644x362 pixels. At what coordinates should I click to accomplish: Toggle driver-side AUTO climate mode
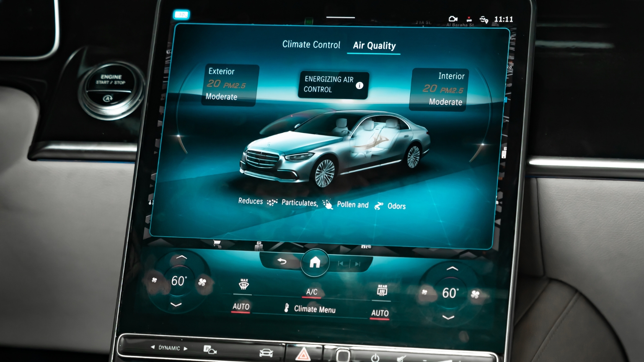pos(241,307)
